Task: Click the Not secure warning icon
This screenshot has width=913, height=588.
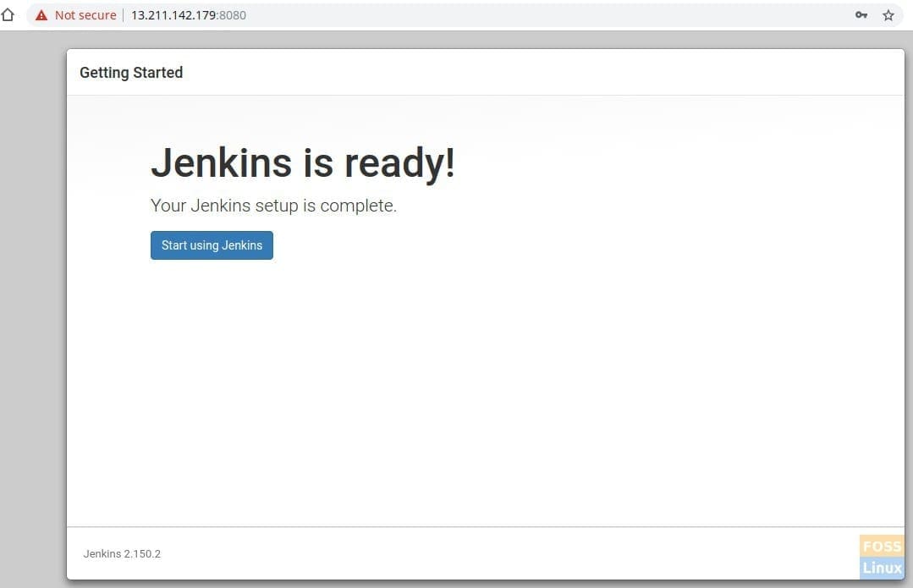Action: (41, 15)
